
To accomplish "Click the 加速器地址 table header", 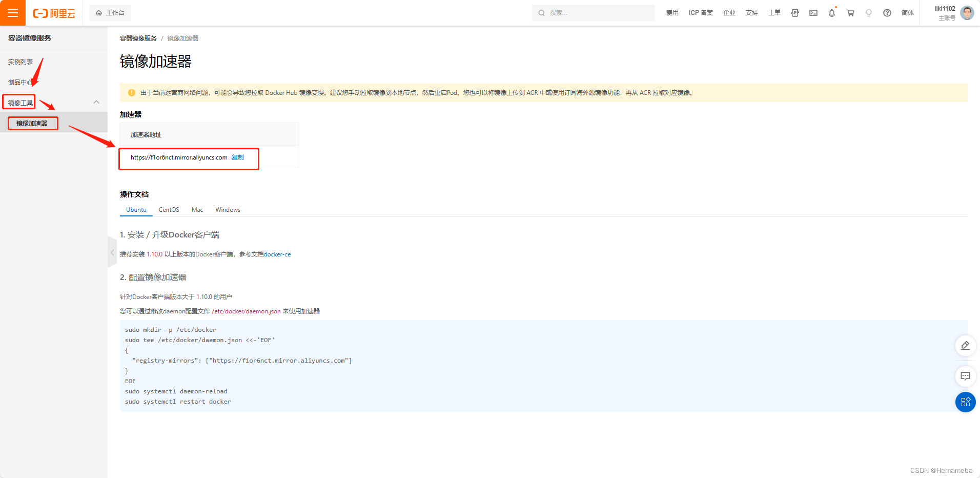I will click(146, 135).
